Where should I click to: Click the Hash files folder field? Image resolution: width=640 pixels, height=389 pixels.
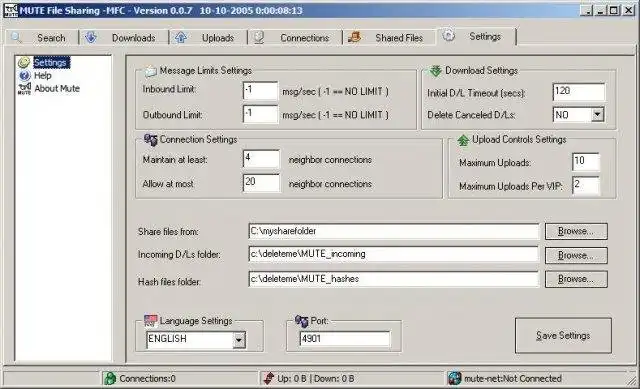pyautogui.click(x=393, y=279)
